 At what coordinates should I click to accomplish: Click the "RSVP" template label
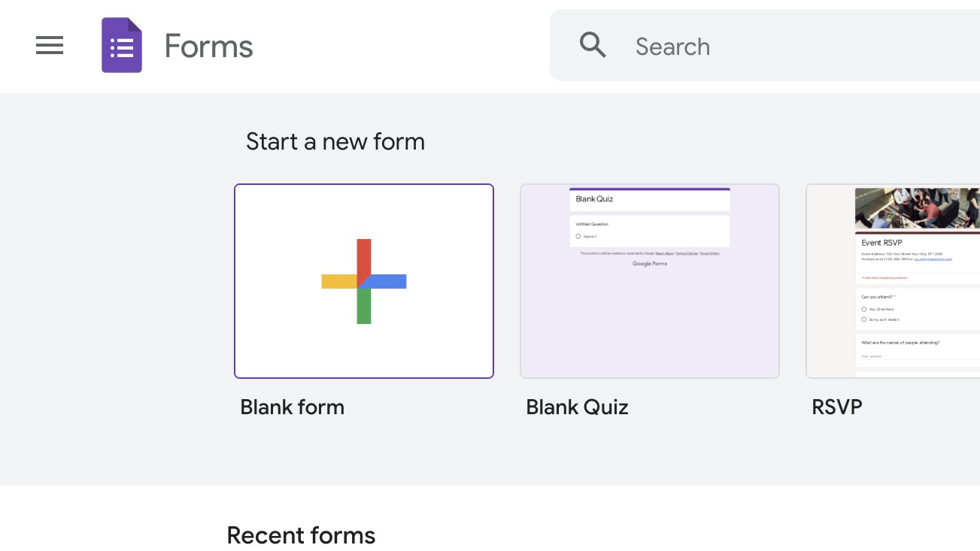click(x=836, y=407)
